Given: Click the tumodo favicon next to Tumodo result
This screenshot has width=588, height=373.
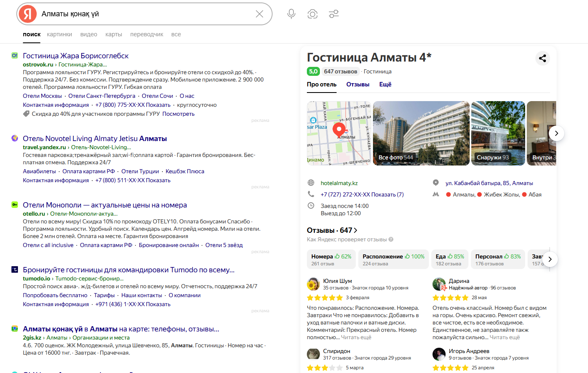Looking at the screenshot, I should [15, 269].
